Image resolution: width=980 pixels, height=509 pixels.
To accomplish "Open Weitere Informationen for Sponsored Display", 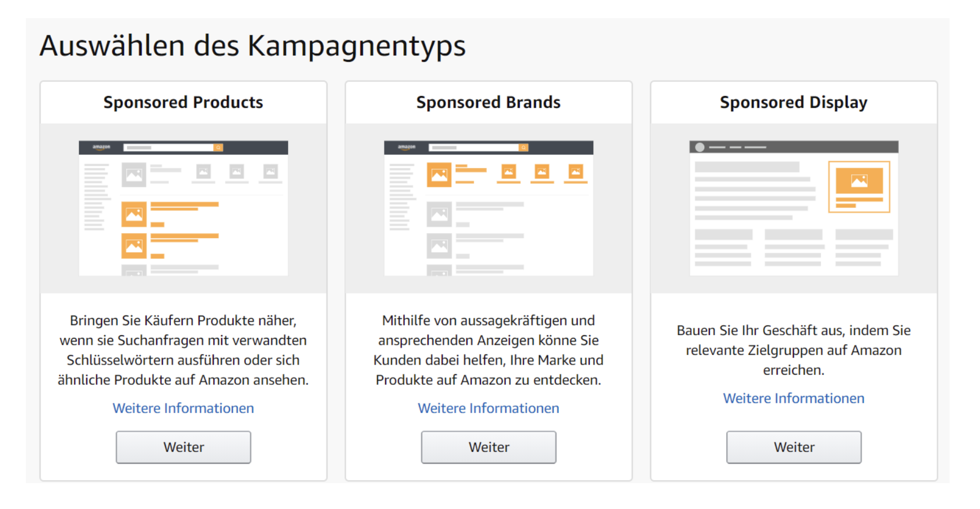I will pyautogui.click(x=793, y=398).
